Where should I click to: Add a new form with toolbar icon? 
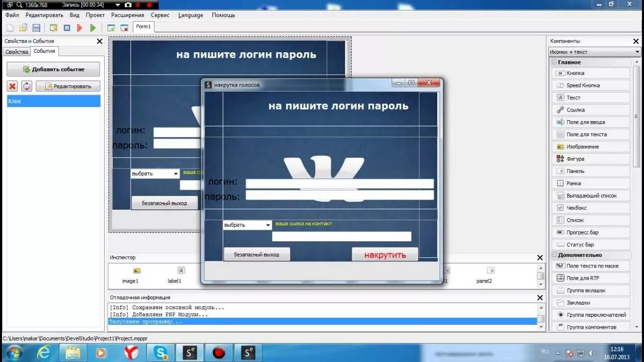111,28
